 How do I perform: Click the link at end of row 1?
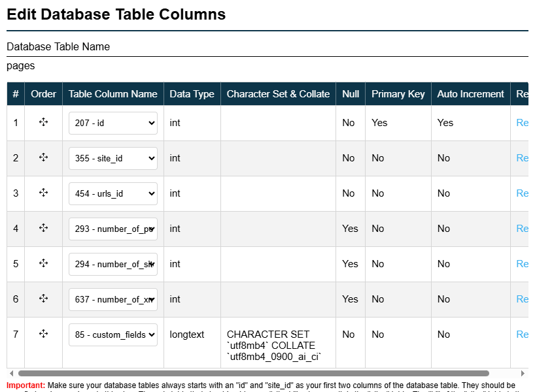pos(523,123)
